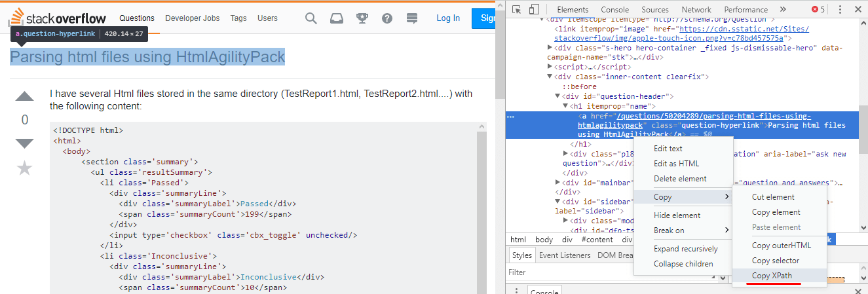Viewport: 868px width, 294px height.
Task: Select #content in the breadcrumb bar
Action: point(597,240)
